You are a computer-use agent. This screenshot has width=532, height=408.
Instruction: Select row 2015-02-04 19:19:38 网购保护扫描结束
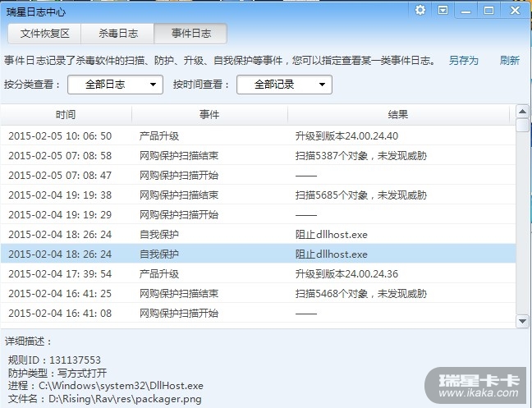click(258, 195)
